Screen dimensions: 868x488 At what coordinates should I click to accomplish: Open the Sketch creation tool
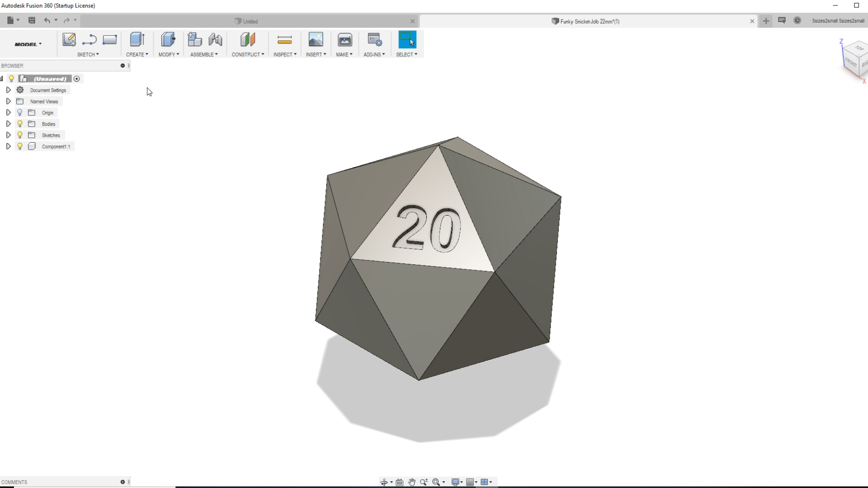point(69,40)
